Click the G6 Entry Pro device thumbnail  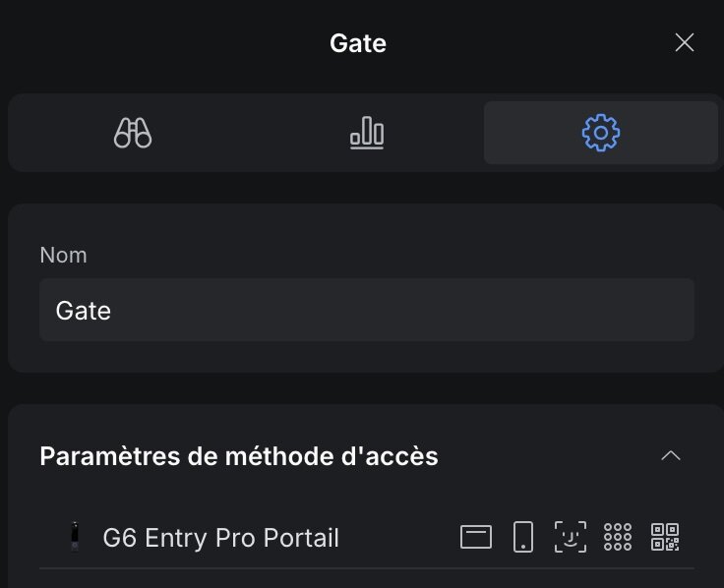click(74, 537)
